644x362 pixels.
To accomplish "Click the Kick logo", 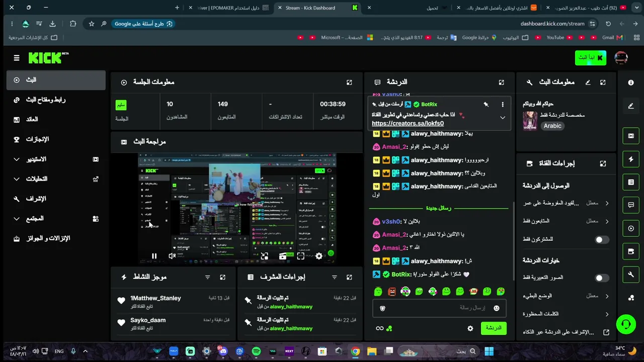I will click(x=48, y=58).
